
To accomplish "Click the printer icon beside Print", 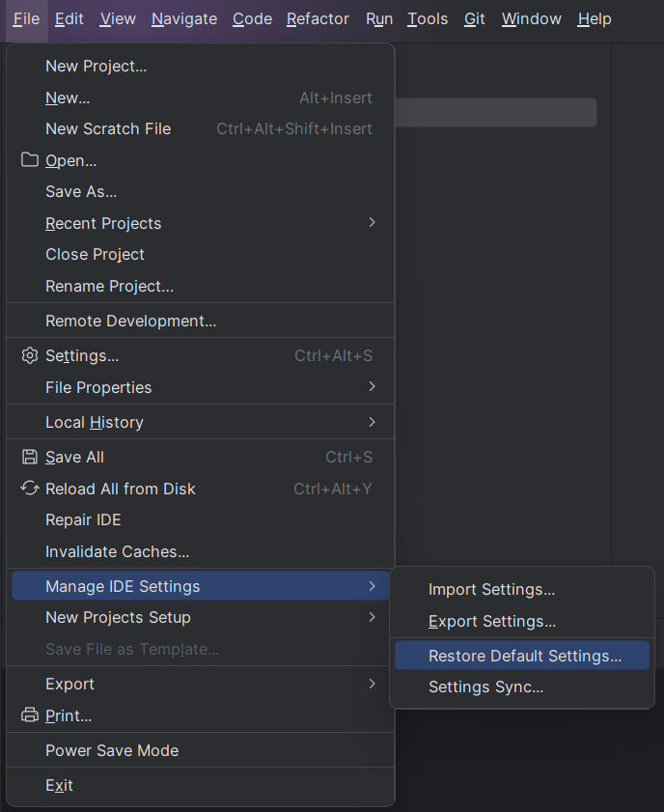I will [x=30, y=715].
